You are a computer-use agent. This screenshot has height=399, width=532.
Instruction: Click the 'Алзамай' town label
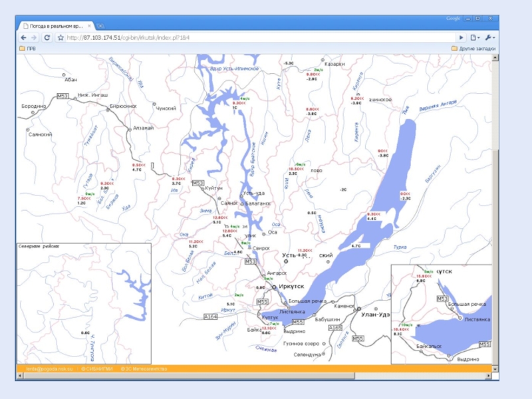pos(143,128)
